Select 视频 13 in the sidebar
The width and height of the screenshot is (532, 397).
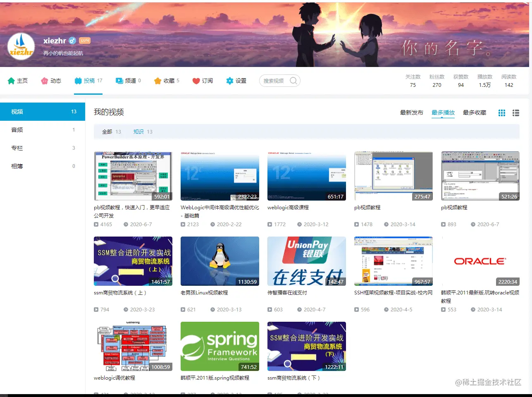[43, 112]
